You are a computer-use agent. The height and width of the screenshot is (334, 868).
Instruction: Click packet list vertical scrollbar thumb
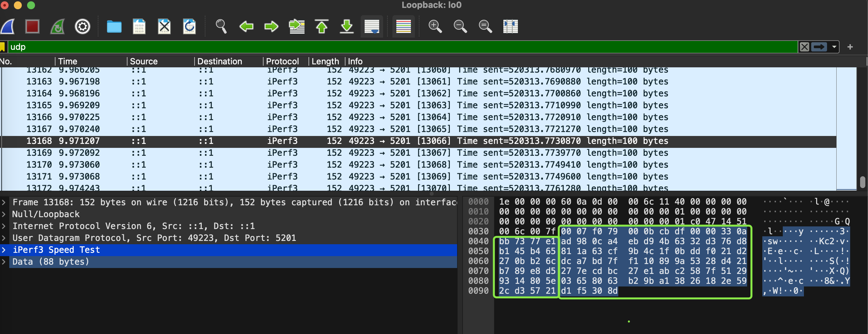click(x=862, y=182)
